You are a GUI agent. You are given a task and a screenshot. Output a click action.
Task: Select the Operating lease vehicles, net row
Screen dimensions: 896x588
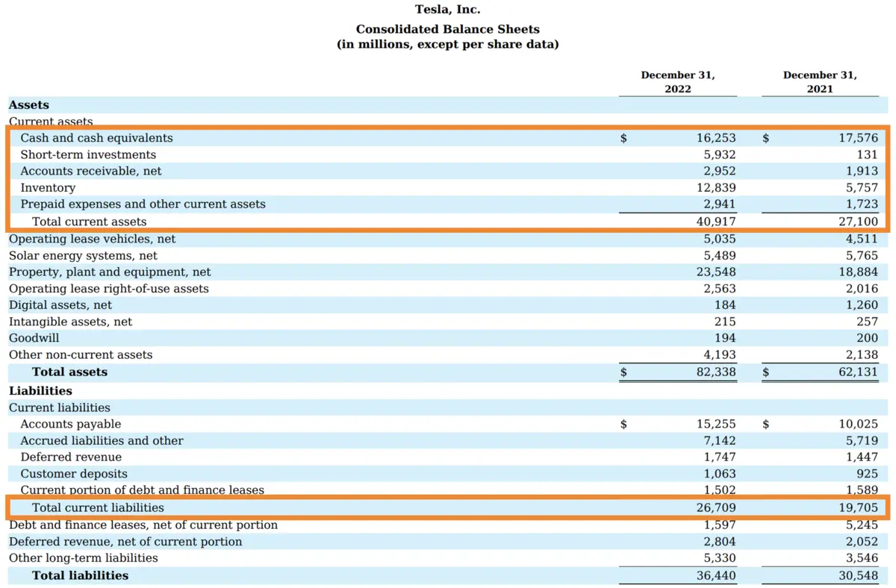91,239
